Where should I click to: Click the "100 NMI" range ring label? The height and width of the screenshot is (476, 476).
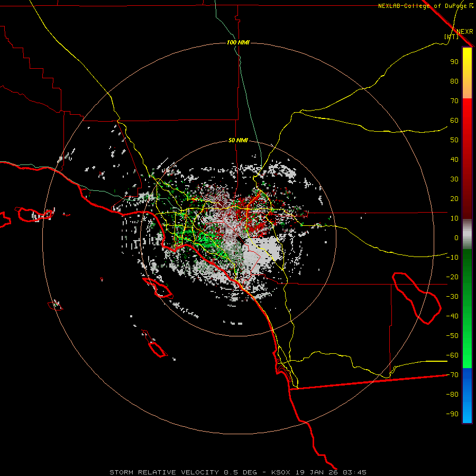238,42
